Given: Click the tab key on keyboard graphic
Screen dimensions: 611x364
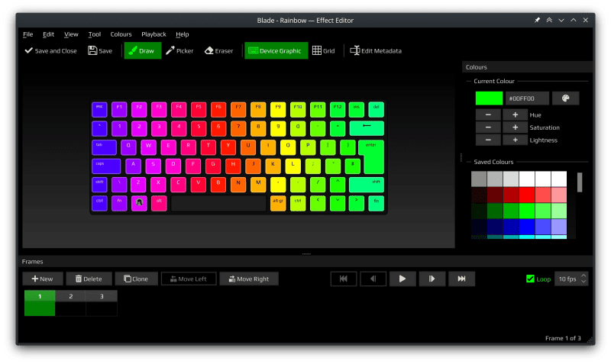Looking at the screenshot, I should click(104, 147).
